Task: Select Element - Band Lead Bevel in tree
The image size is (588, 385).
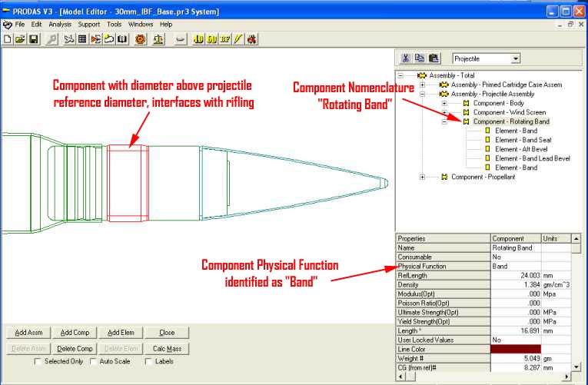Action: coord(532,158)
